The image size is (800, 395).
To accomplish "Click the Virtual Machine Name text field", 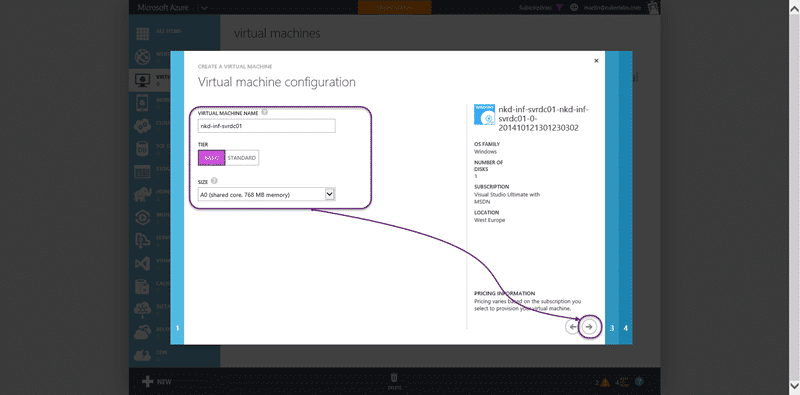I will [x=266, y=126].
